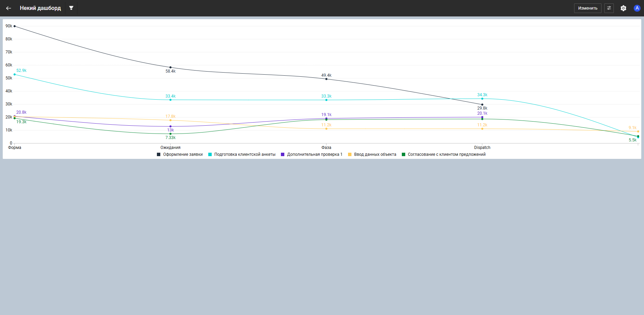Open the sliders adjustment icon in the header
The width and height of the screenshot is (644, 315).
click(x=609, y=8)
